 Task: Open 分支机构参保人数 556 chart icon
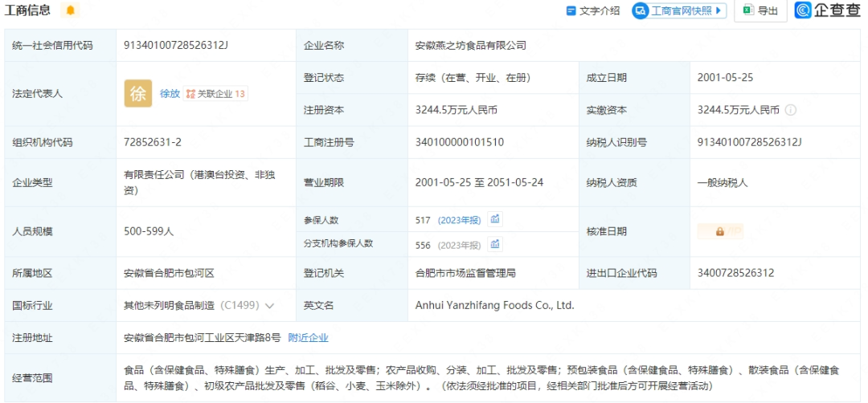[496, 244]
